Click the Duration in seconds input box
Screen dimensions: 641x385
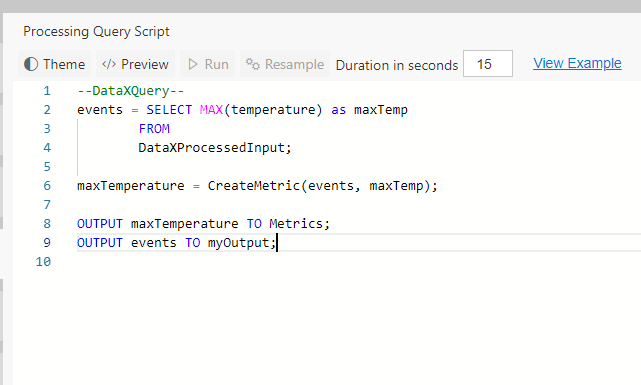pyautogui.click(x=488, y=64)
